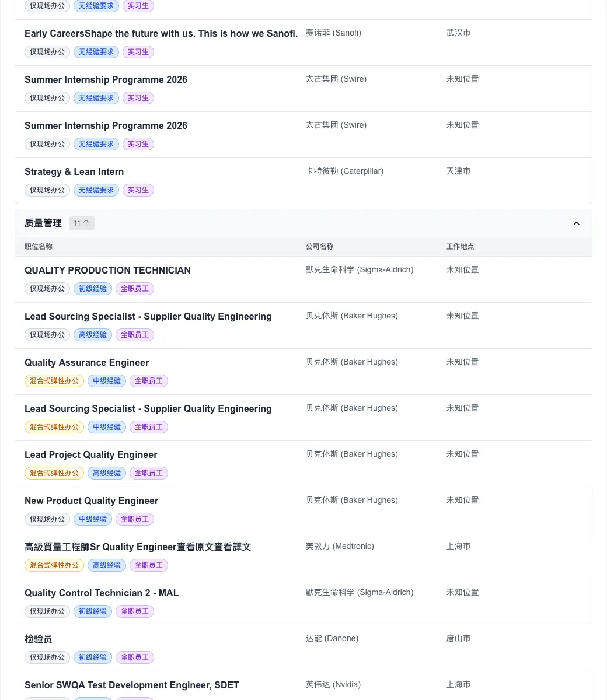Screen dimensions: 607x700
Task: Select company 英伟达 (Nvidia)
Action: tap(333, 685)
